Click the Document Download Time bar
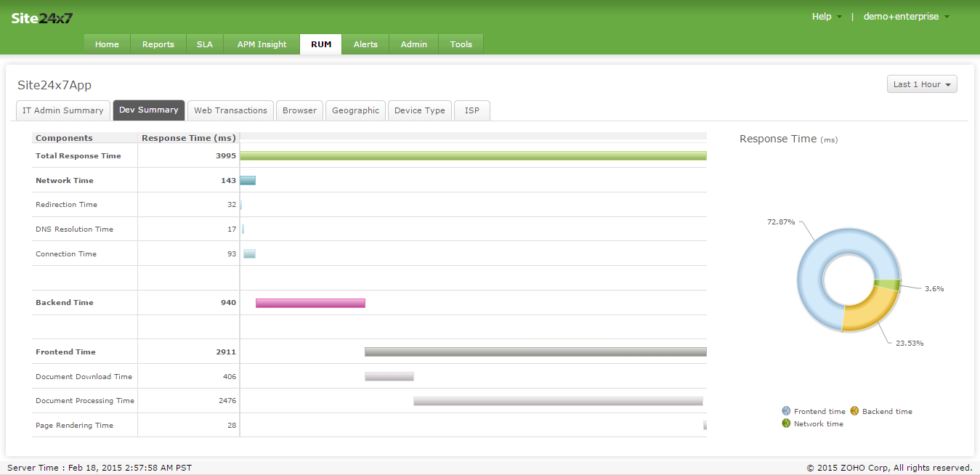Viewport: 980px width, 475px height. (389, 376)
